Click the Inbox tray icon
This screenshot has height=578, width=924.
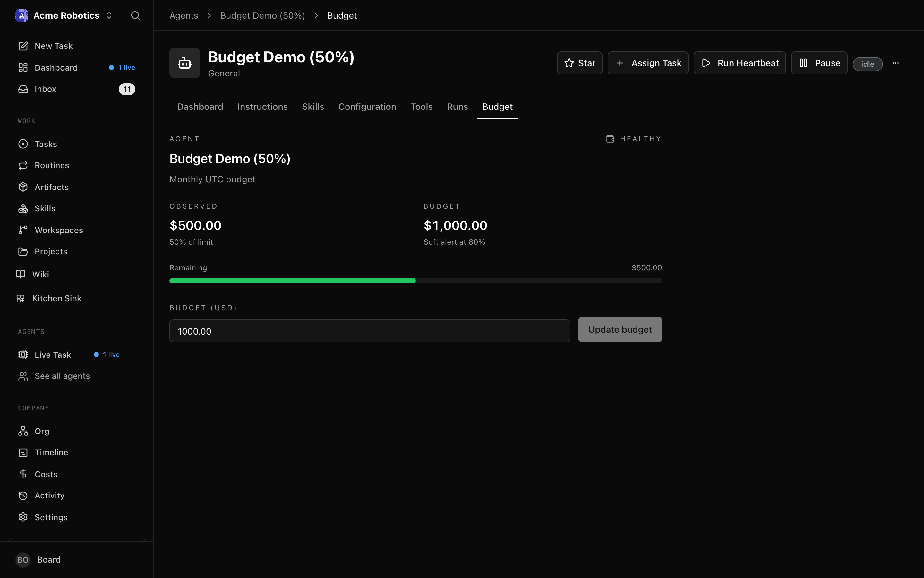pyautogui.click(x=23, y=89)
